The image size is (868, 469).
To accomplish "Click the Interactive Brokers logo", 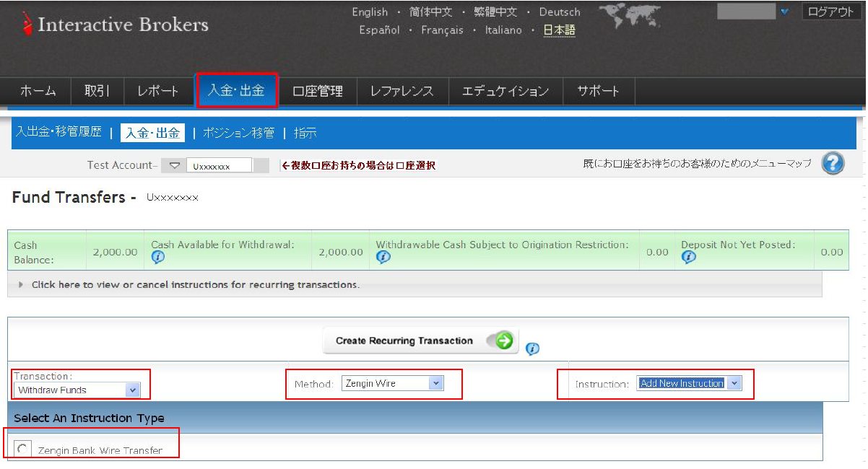I will coord(116,25).
